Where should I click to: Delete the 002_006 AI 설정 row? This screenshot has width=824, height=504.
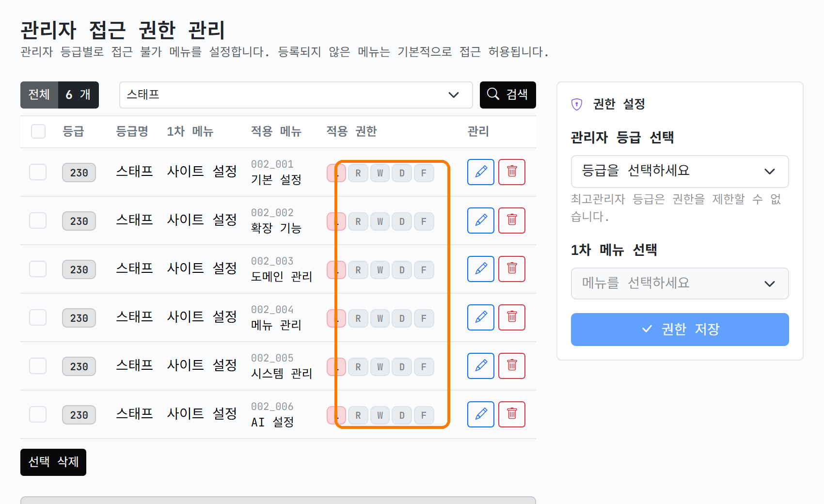pos(512,414)
